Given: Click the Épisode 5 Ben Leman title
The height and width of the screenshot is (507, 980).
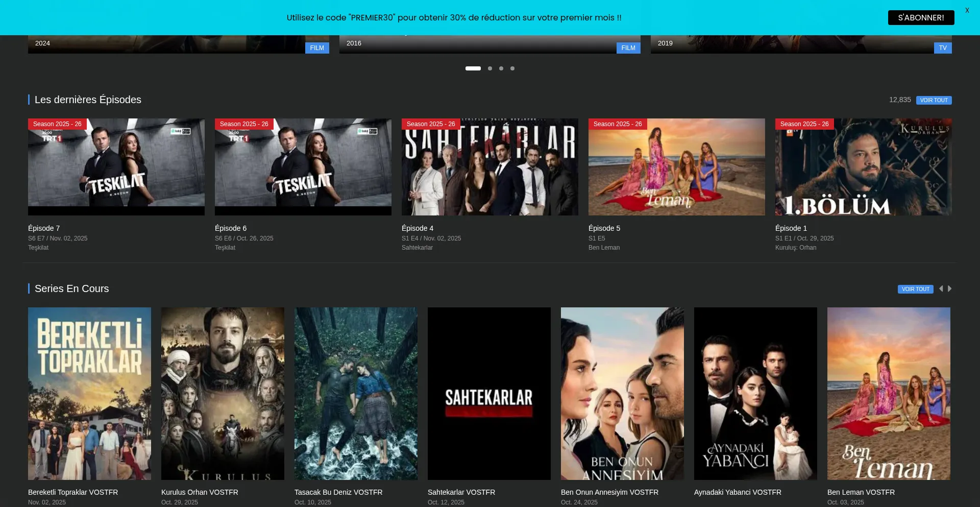Looking at the screenshot, I should (x=604, y=228).
